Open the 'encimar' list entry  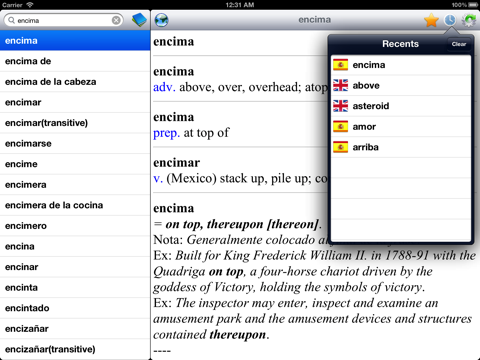point(75,102)
